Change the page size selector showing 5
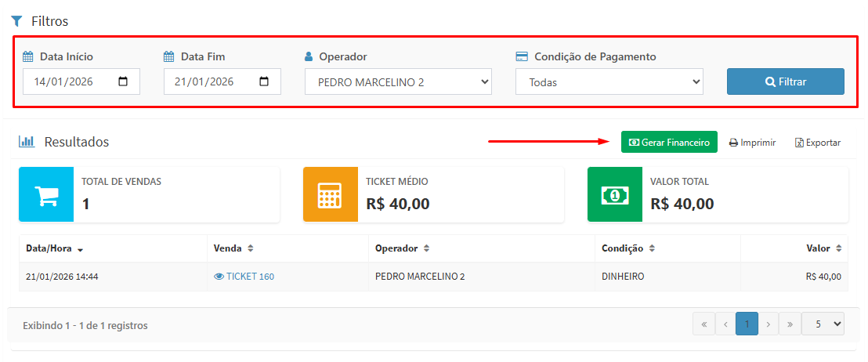This screenshot has width=868, height=362. 823,324
